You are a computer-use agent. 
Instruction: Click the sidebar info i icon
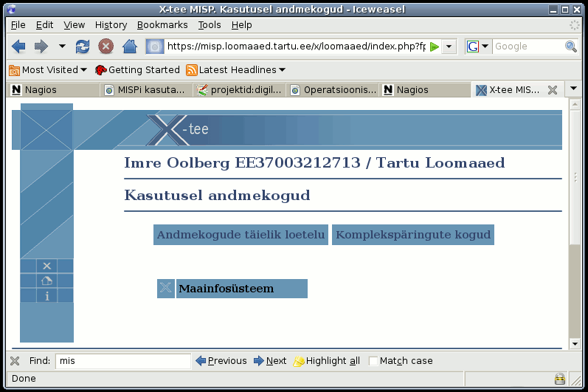pyautogui.click(x=47, y=295)
